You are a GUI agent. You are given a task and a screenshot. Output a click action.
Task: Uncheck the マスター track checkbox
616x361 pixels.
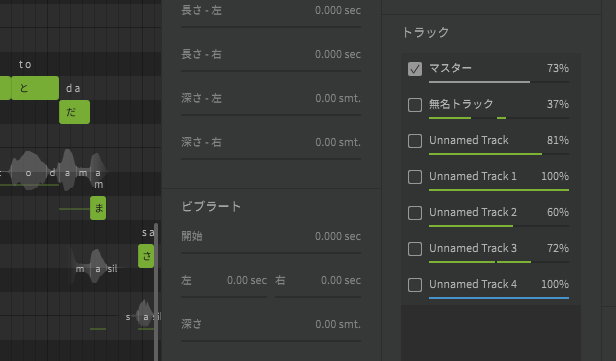click(415, 69)
